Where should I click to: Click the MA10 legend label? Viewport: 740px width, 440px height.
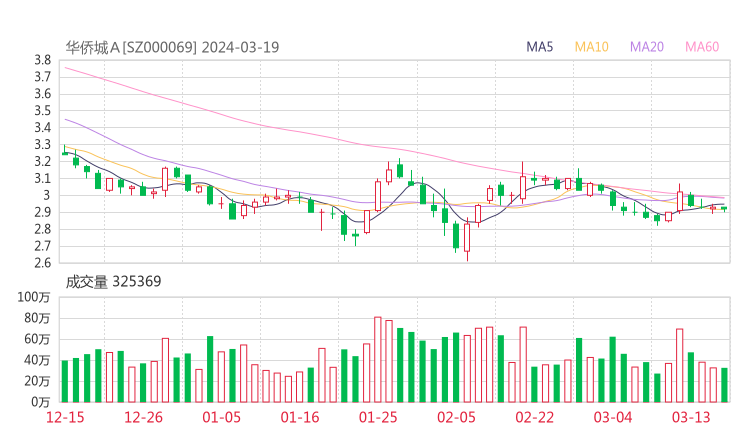pos(591,47)
